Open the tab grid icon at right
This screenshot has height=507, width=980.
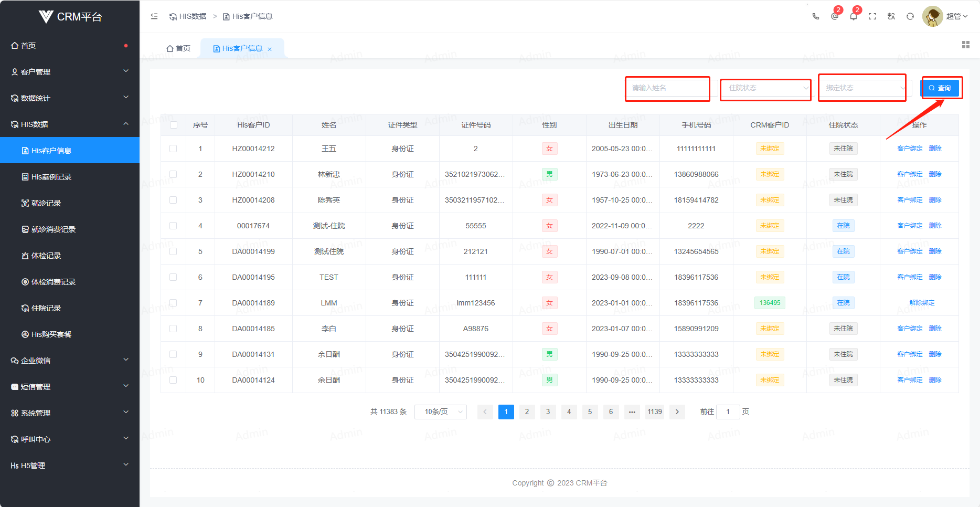pyautogui.click(x=966, y=45)
